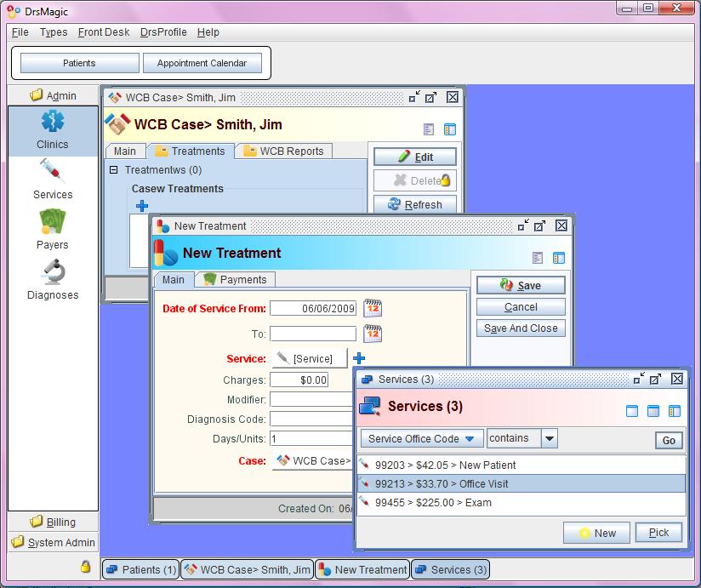Click the Date of Service From field

313,308
